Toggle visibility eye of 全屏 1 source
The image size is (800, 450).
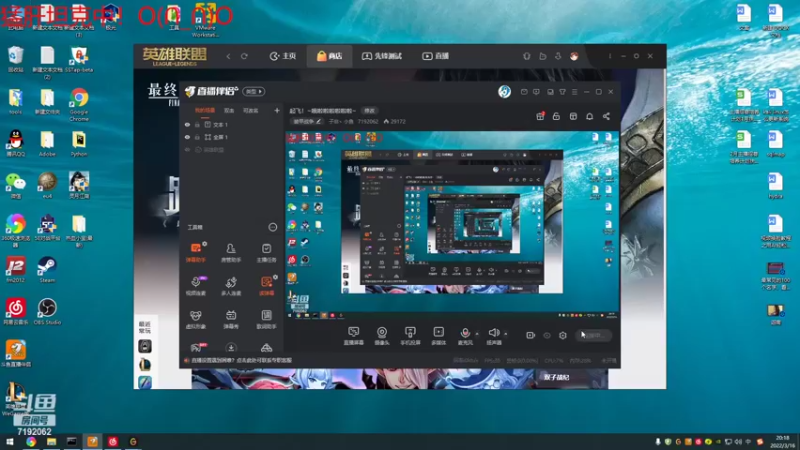[187, 137]
